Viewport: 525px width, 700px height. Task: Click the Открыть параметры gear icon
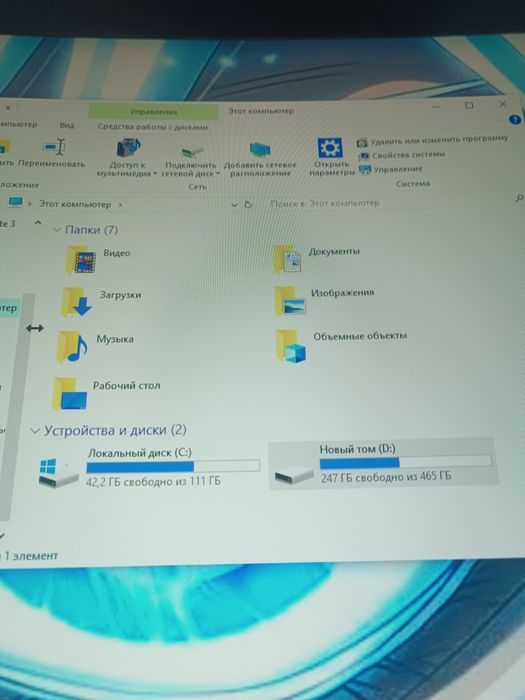point(329,148)
